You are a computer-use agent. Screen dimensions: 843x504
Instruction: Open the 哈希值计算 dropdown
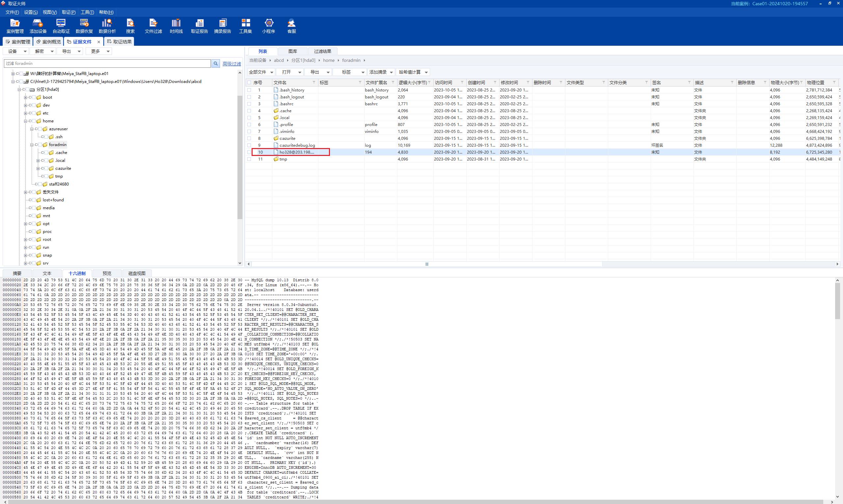[413, 72]
